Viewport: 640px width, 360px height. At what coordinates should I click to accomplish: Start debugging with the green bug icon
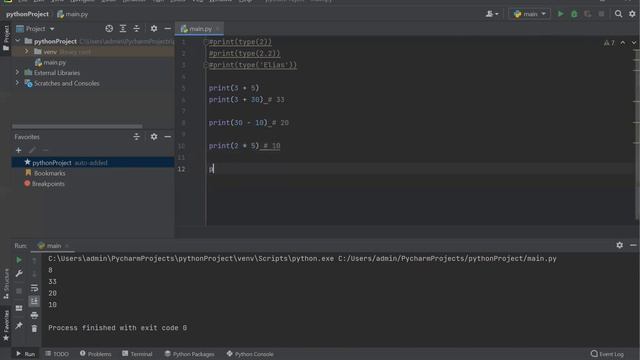pos(574,14)
